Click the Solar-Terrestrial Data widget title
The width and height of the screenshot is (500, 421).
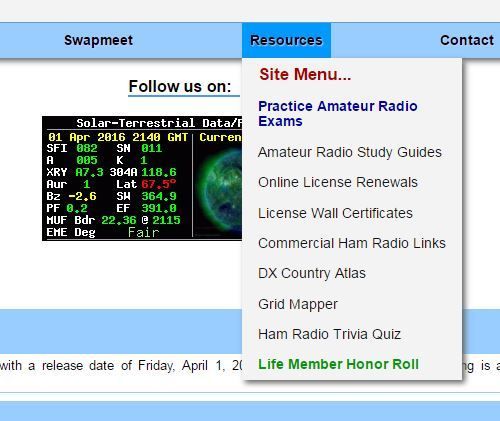coord(159,123)
